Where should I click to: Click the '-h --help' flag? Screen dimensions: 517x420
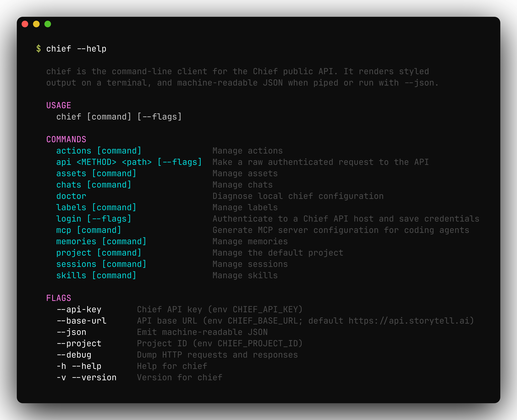(79, 366)
